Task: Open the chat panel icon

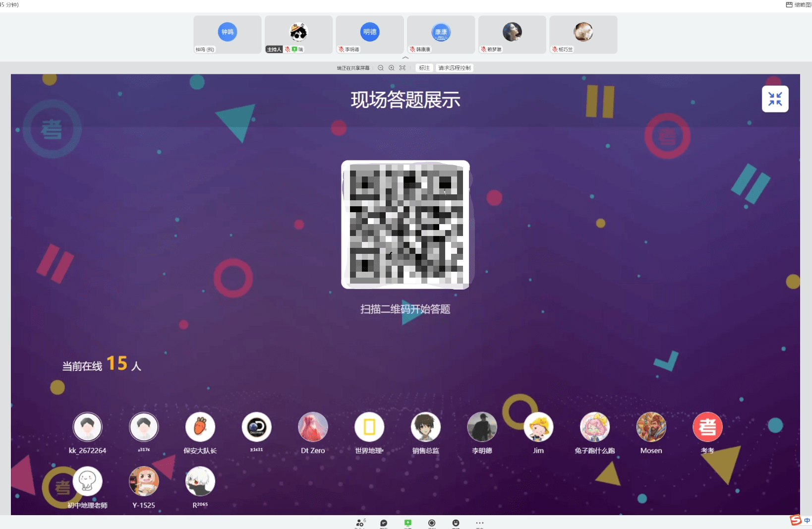Action: [x=383, y=523]
